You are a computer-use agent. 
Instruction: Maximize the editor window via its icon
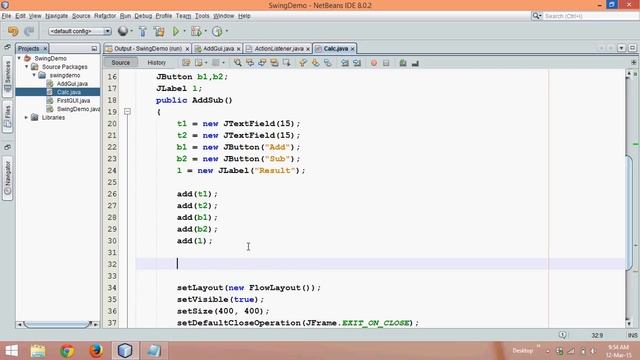632,48
